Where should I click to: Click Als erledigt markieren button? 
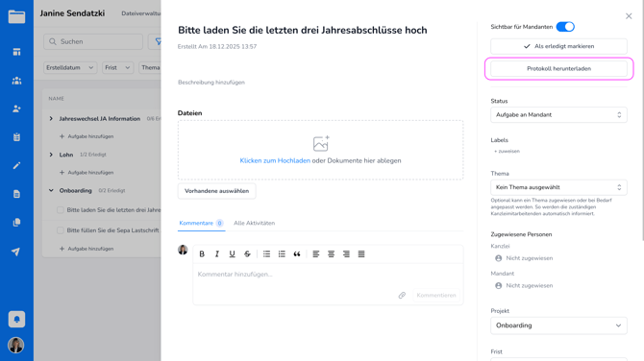pyautogui.click(x=558, y=46)
